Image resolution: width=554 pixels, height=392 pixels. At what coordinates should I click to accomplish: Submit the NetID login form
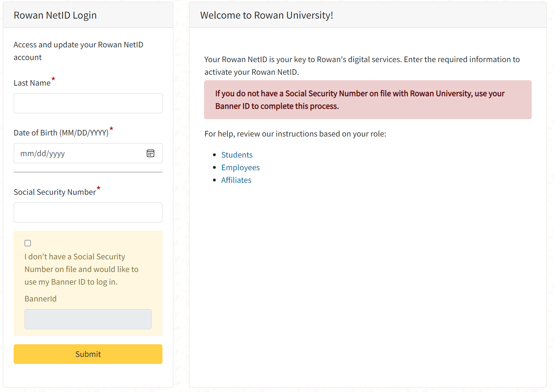88,354
